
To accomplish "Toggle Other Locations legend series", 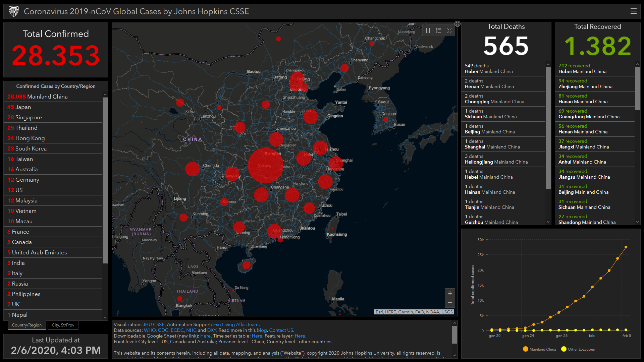I will pos(578,349).
